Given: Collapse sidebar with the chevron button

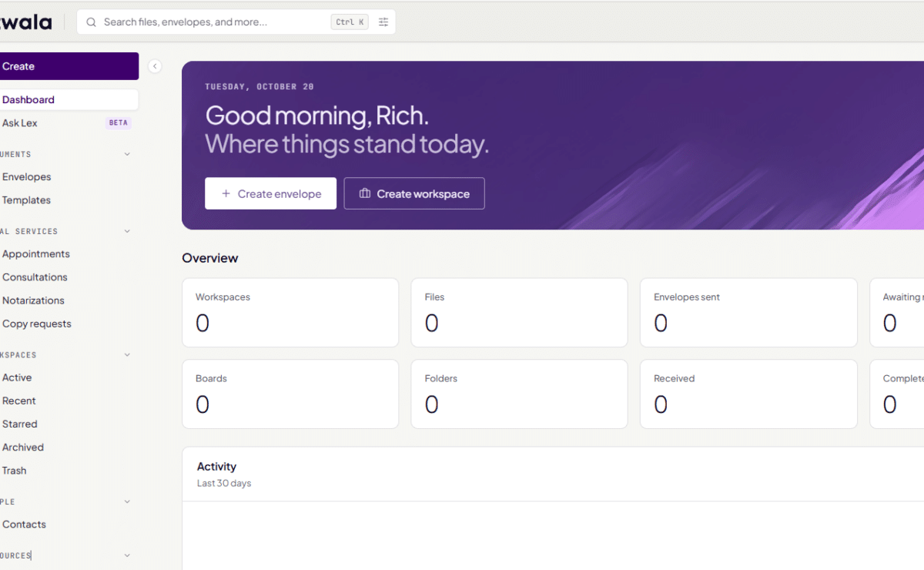Looking at the screenshot, I should pyautogui.click(x=155, y=66).
